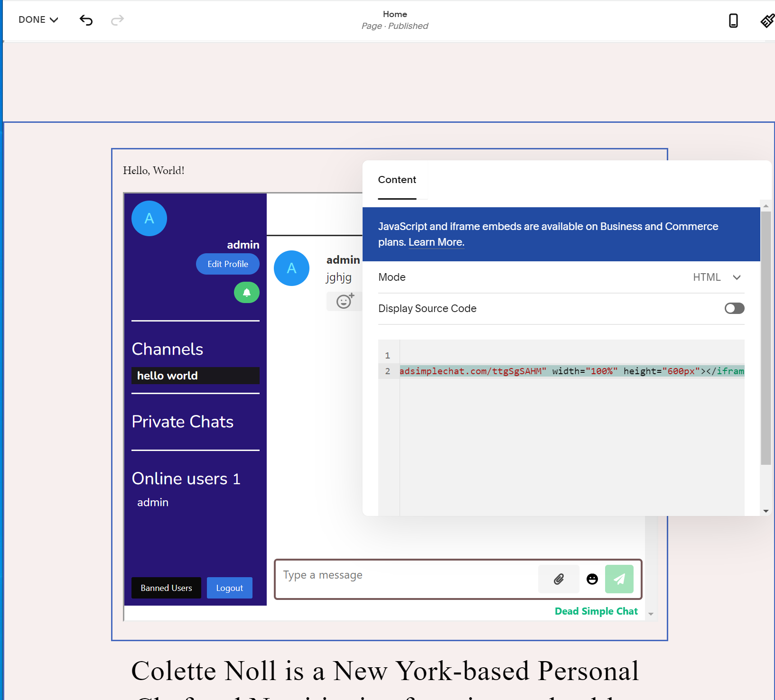Screen dimensions: 775x700
Task: Click inside the Type a message field
Action: (403, 575)
